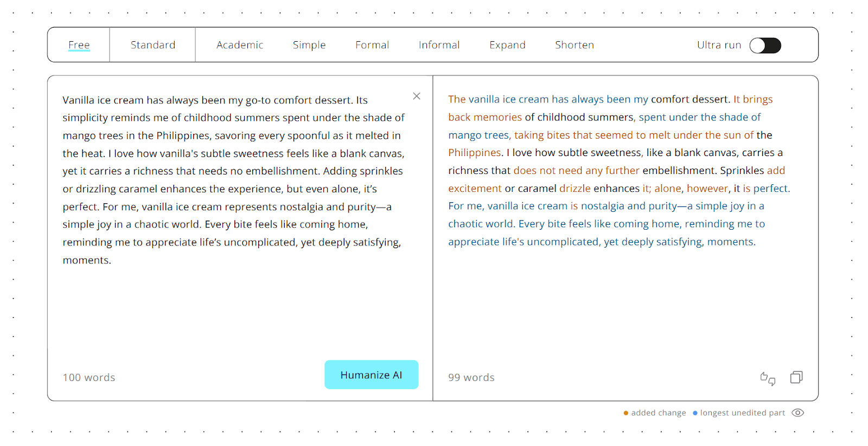Click the blue sentence 'Every bite feels like coming home'
868x446 pixels.
[599, 224]
